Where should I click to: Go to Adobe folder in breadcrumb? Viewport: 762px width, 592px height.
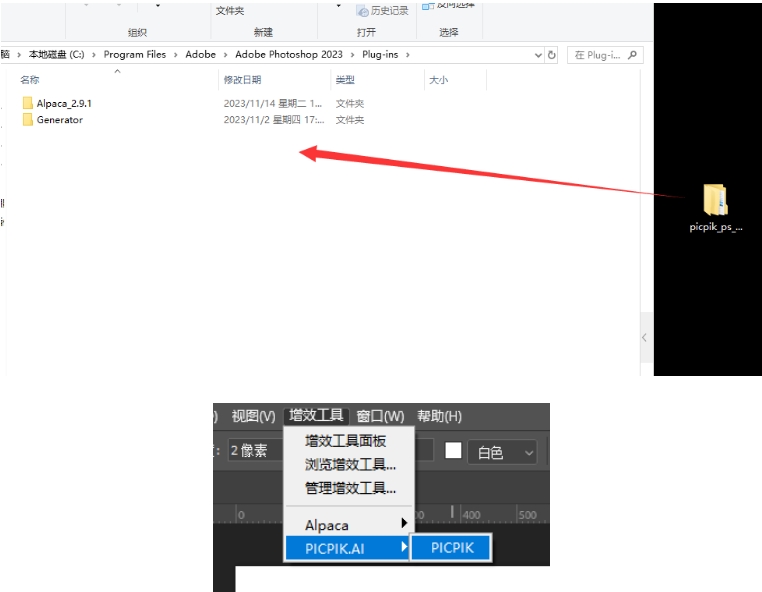point(200,54)
